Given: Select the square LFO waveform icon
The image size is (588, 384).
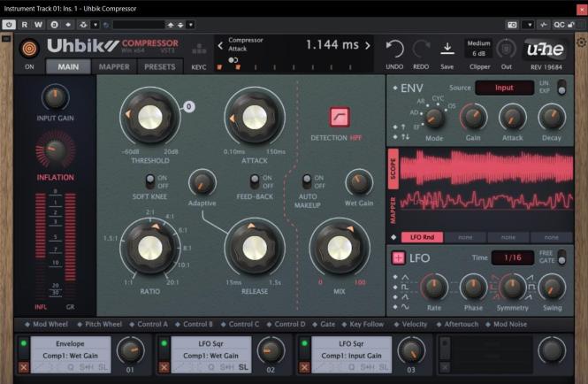Looking at the screenshot, I should (x=405, y=288).
